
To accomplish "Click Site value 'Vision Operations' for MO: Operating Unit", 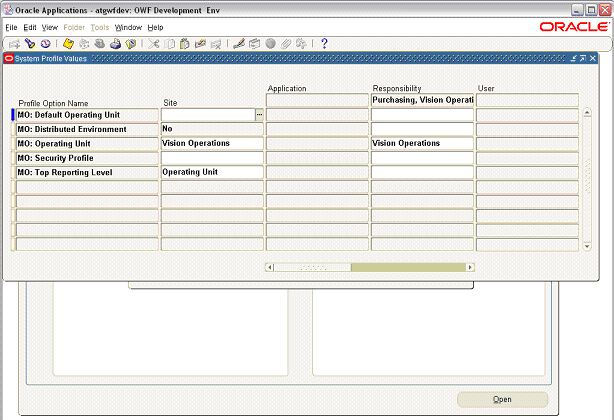I will click(x=212, y=143).
